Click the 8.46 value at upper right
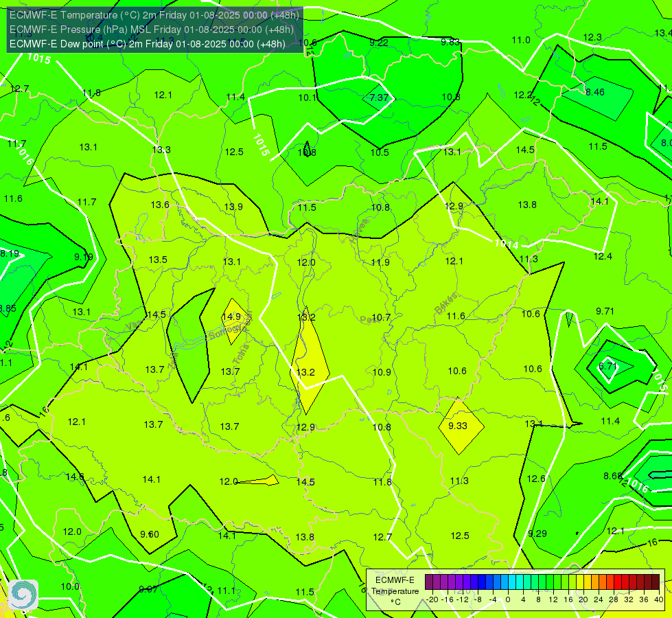Image resolution: width=672 pixels, height=618 pixels. 595,92
